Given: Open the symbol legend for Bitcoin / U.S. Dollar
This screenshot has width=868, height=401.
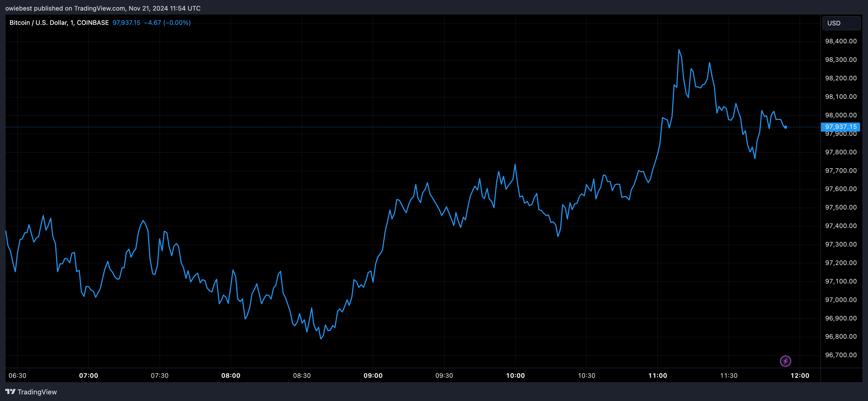Looking at the screenshot, I should click(x=40, y=22).
